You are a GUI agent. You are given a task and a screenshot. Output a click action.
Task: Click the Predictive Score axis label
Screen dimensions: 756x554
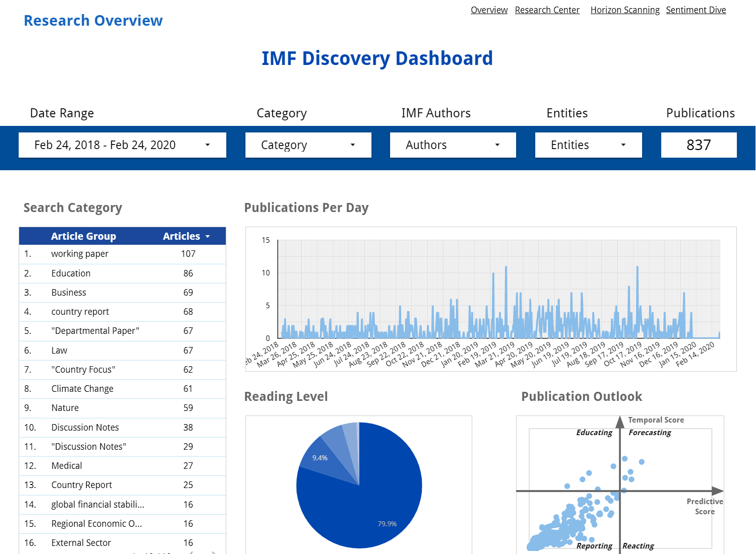(x=705, y=507)
